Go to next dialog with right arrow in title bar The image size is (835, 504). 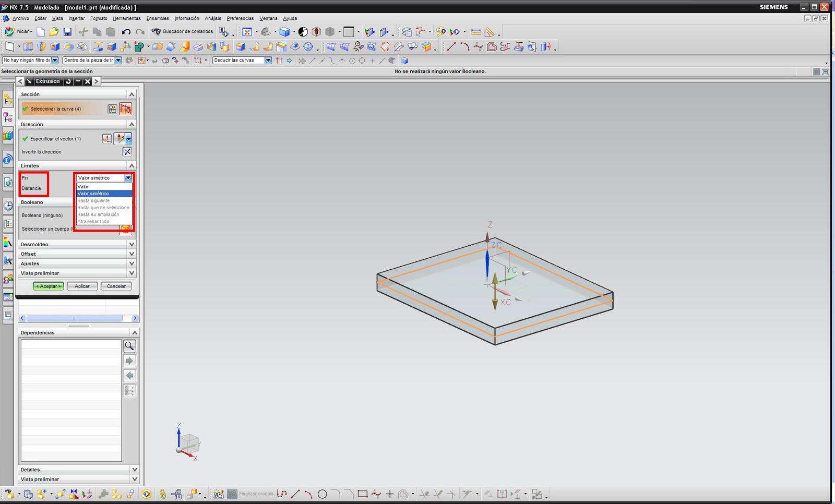pyautogui.click(x=96, y=81)
